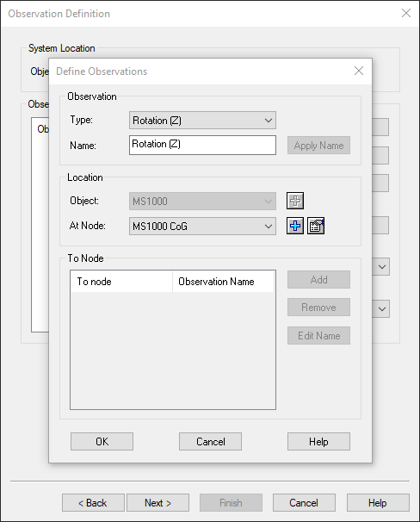Expand the observation Type dropdown
Viewport: 420px width, 522px height.
coord(202,121)
